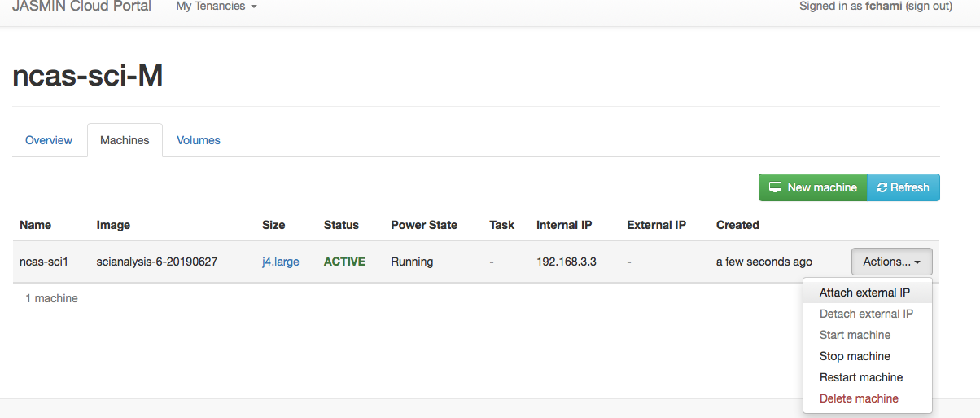Click the Internal IP column header
Image resolution: width=980 pixels, height=418 pixels.
pyautogui.click(x=564, y=225)
